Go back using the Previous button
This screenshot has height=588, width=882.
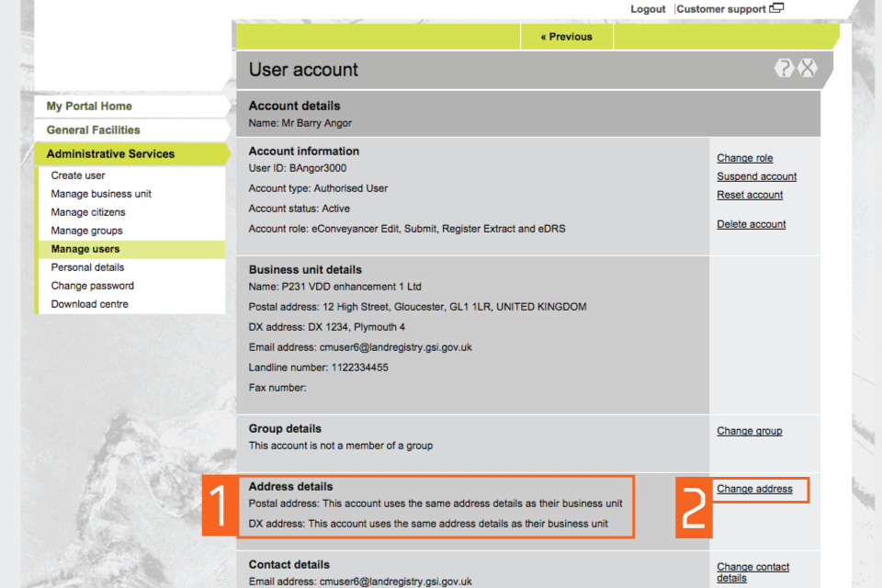point(566,37)
